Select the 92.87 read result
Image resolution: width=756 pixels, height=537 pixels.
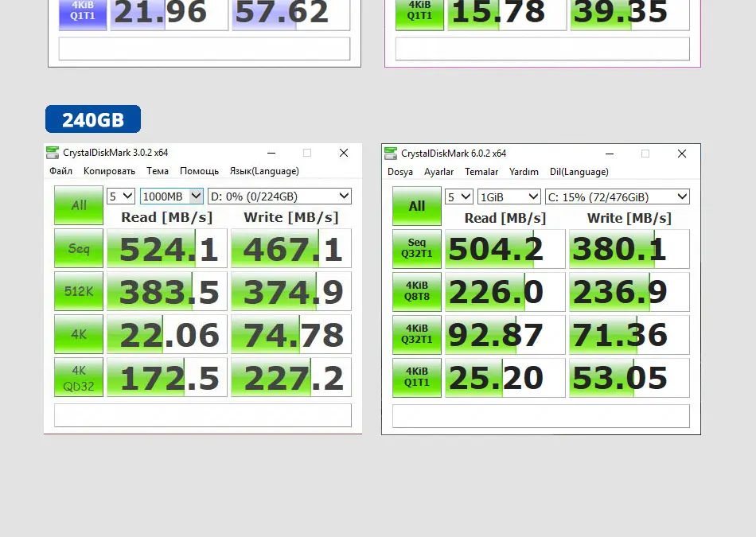[x=505, y=335]
